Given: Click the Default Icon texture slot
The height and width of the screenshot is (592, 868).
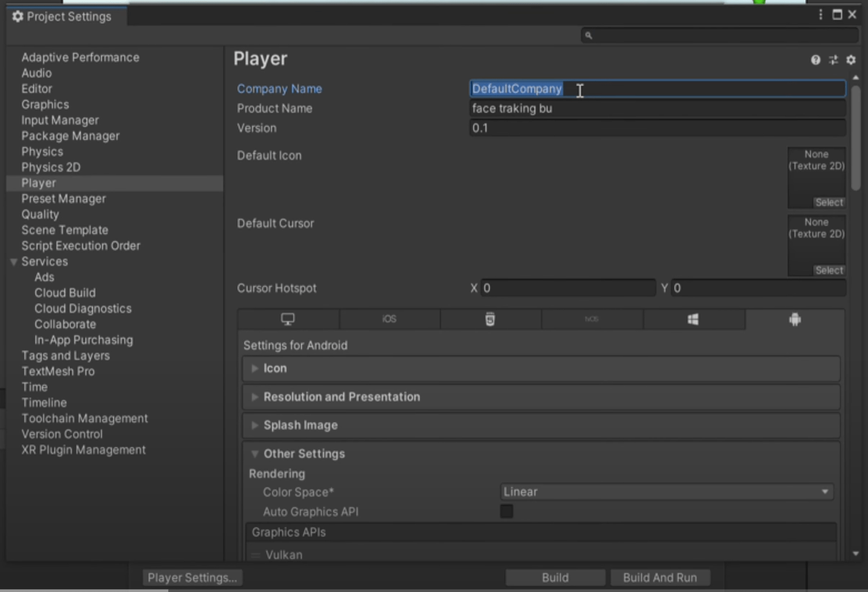Looking at the screenshot, I should [816, 178].
